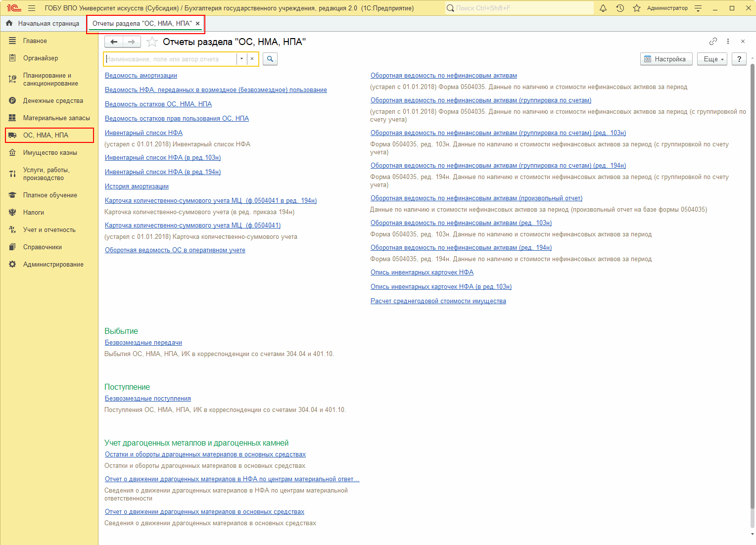
Task: Open the 1C main menu logo
Action: pos(14,8)
